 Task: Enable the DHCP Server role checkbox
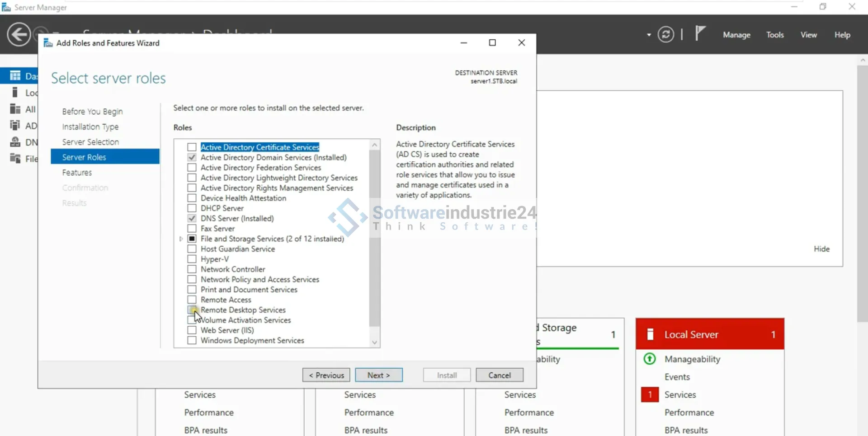point(192,208)
